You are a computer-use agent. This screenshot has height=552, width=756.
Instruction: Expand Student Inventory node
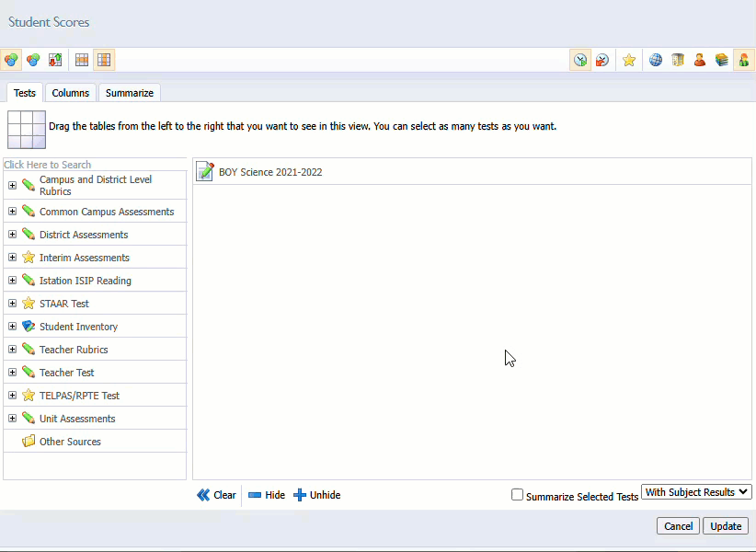tap(13, 327)
